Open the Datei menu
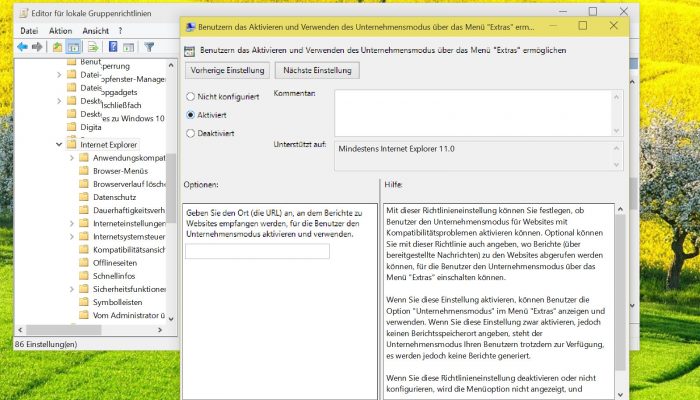 (29, 31)
